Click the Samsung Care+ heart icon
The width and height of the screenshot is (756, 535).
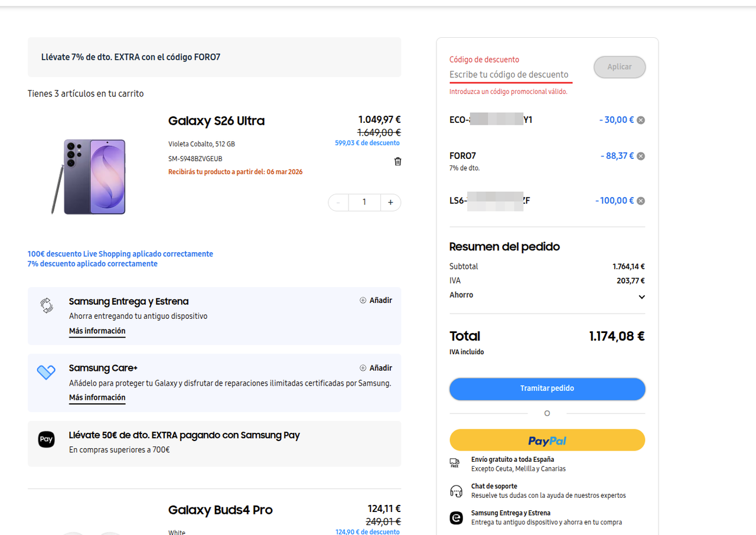[46, 372]
